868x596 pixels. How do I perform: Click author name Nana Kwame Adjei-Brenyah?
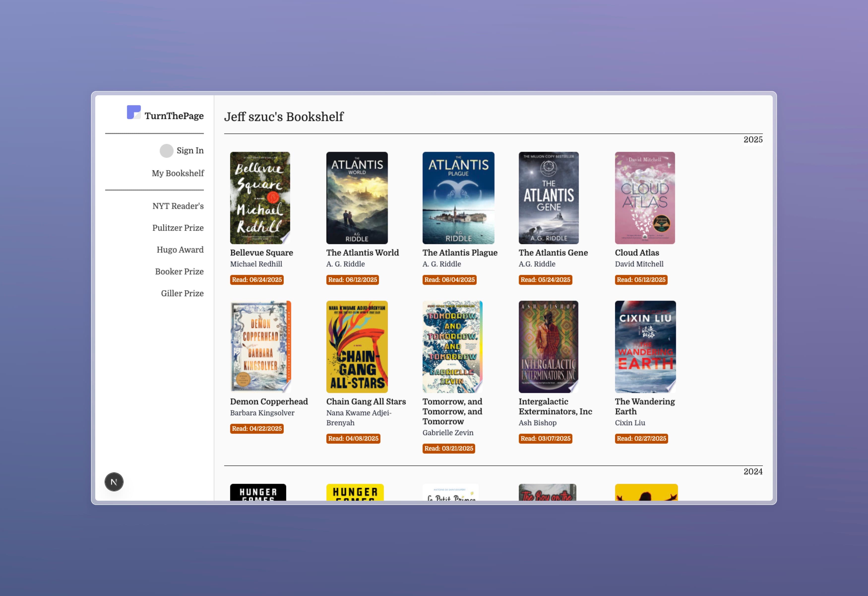click(359, 418)
